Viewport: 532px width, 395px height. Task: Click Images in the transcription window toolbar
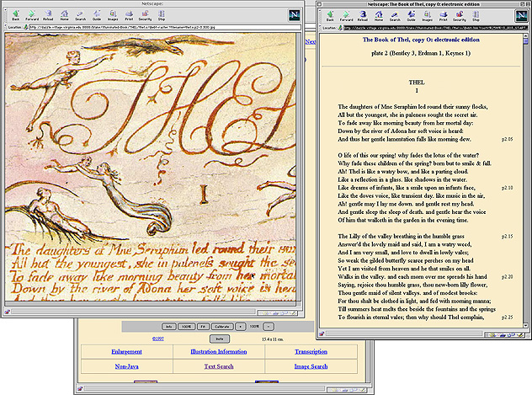[x=427, y=16]
